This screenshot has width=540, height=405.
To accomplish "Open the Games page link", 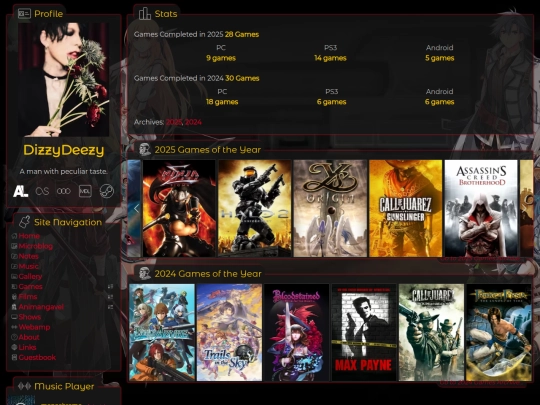I will click(x=31, y=287).
